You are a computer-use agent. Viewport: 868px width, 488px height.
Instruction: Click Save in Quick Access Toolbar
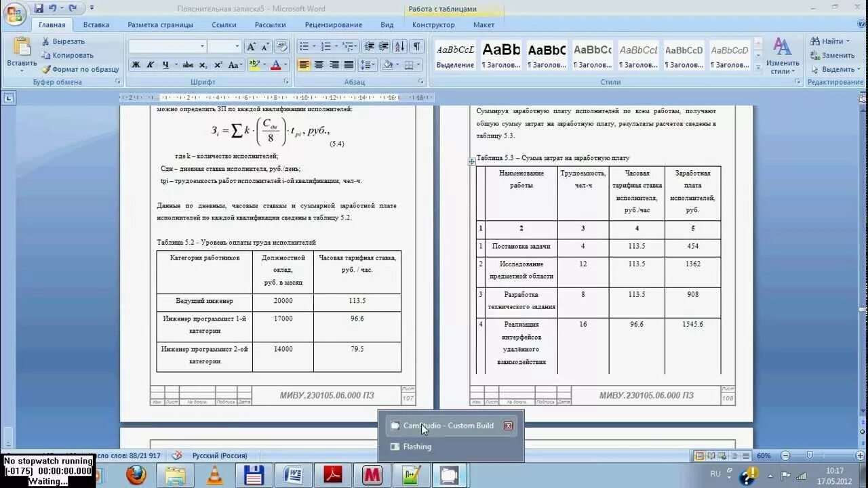click(x=39, y=9)
